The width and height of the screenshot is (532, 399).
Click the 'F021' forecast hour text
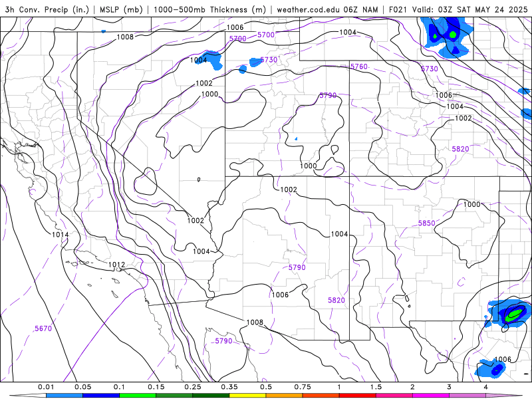pyautogui.click(x=398, y=9)
